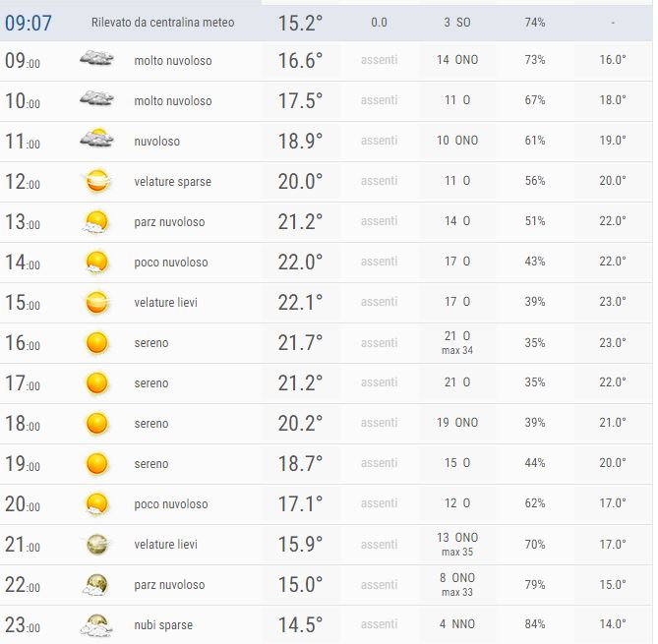Click 'nubi sparse' forecast label
The width and height of the screenshot is (658, 644).
pos(163,625)
